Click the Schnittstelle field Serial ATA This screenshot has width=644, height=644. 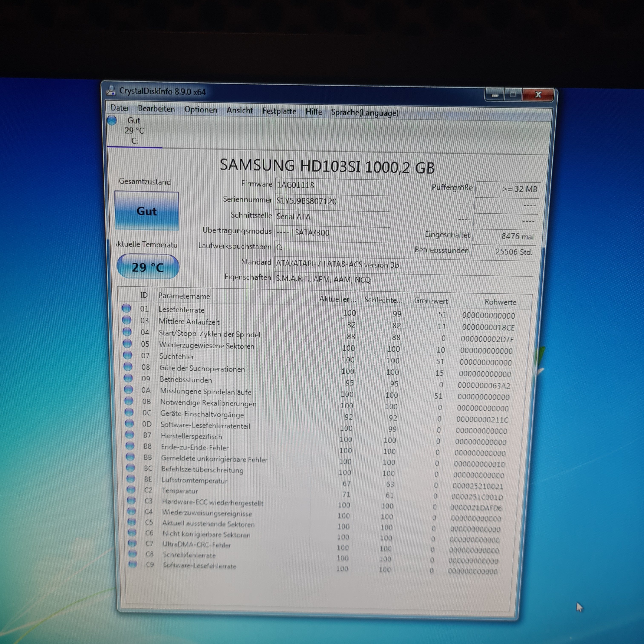point(332,217)
